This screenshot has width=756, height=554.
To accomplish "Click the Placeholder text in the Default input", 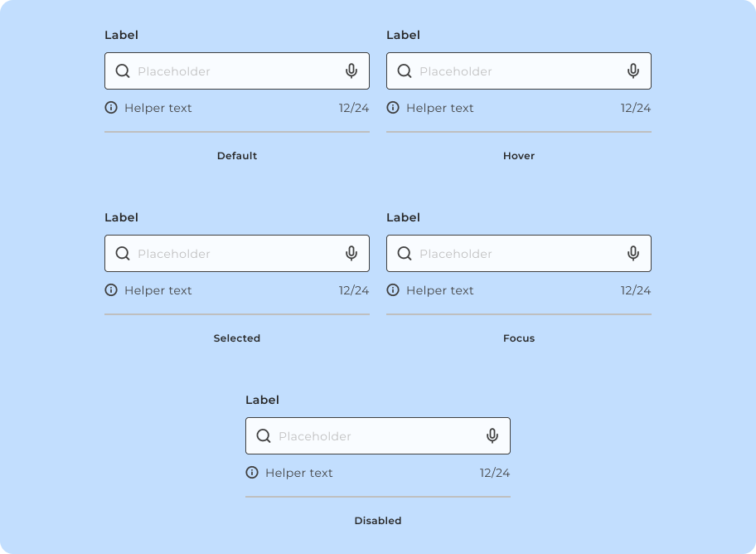I will [x=174, y=71].
